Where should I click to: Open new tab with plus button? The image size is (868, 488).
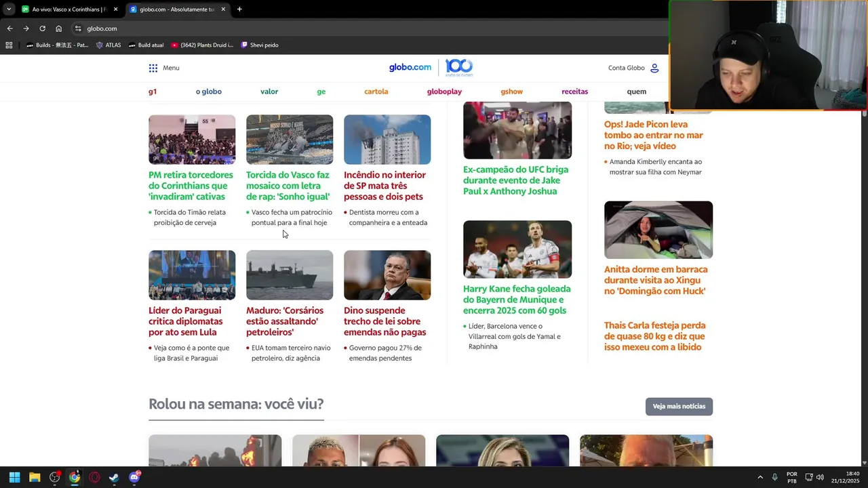tap(239, 9)
